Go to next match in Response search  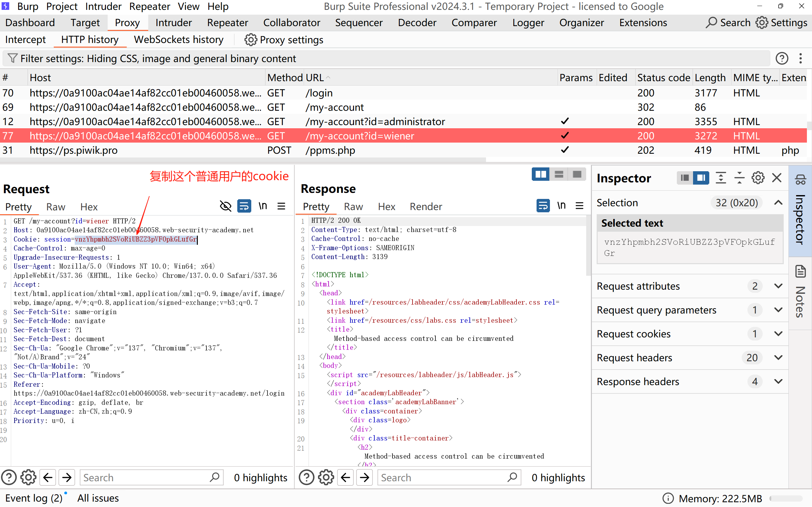[x=364, y=477]
